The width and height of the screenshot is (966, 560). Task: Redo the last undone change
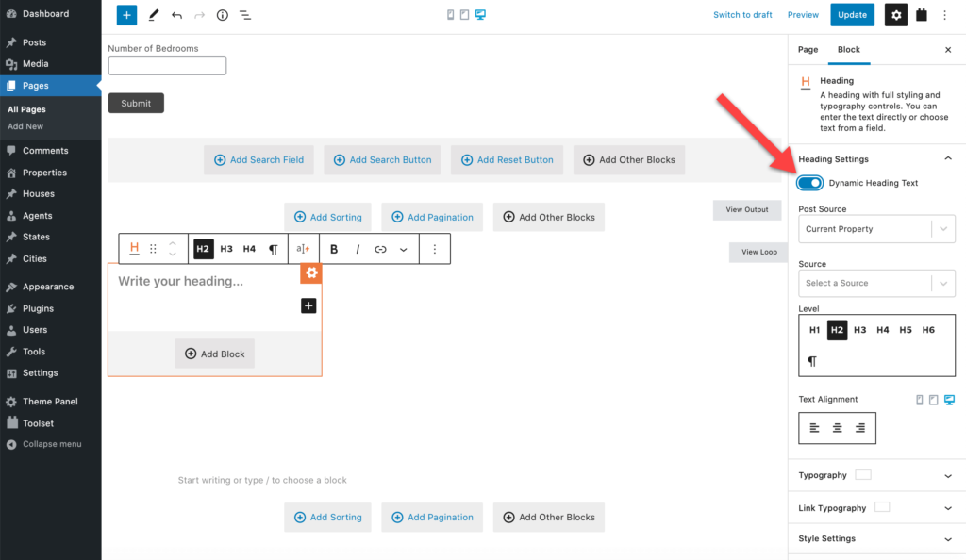pyautogui.click(x=199, y=15)
